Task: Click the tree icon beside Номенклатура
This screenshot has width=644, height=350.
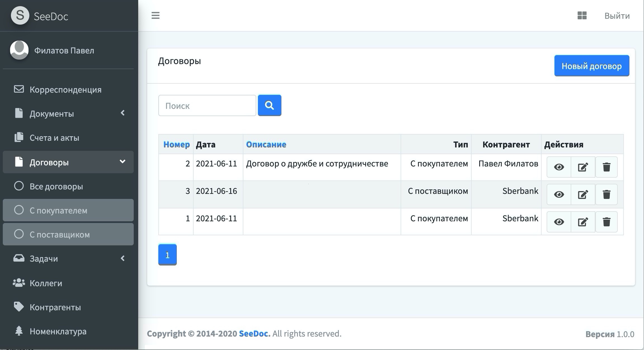Action: click(x=19, y=331)
